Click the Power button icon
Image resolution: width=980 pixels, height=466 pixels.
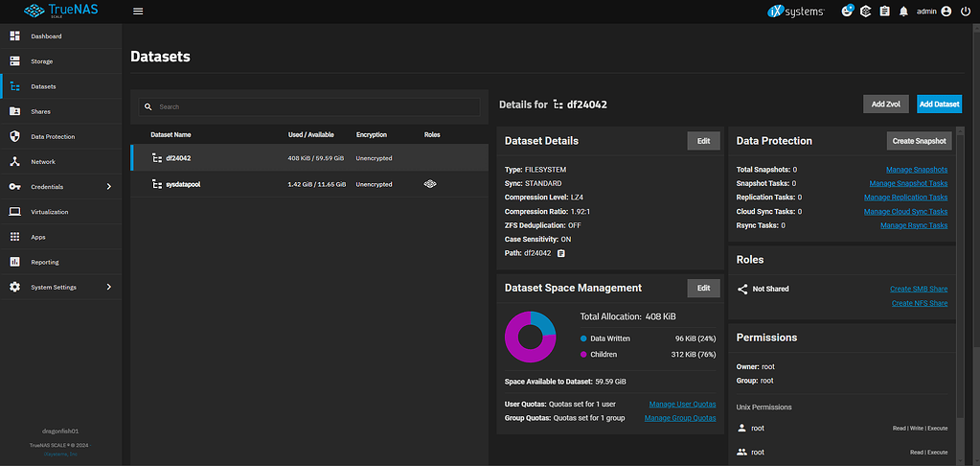[x=966, y=12]
